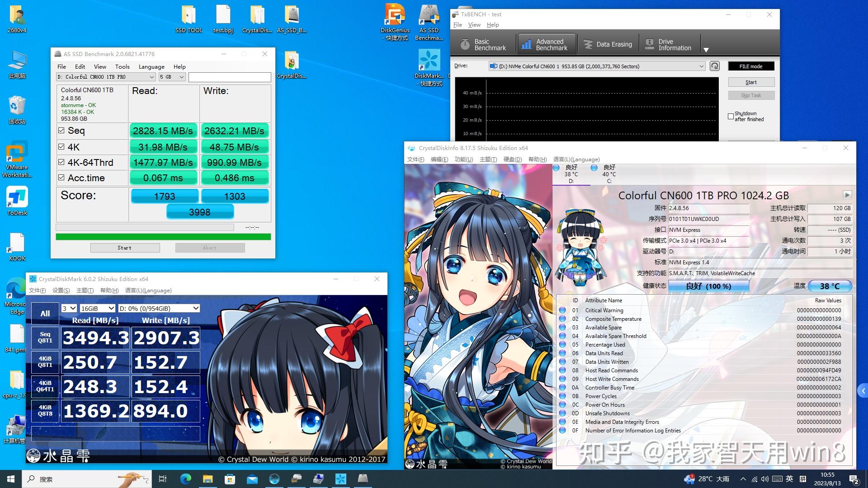Click the Start button in AS SSD Benchmark

(x=125, y=248)
